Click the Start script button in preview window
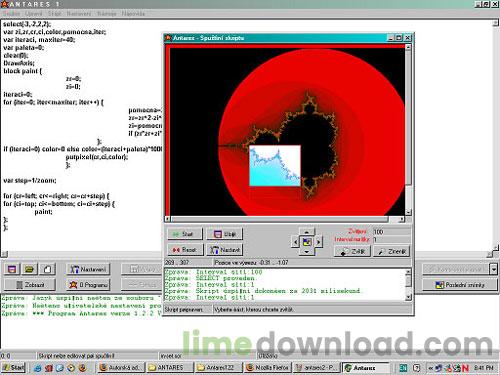This screenshot has width=500, height=375. click(x=185, y=234)
